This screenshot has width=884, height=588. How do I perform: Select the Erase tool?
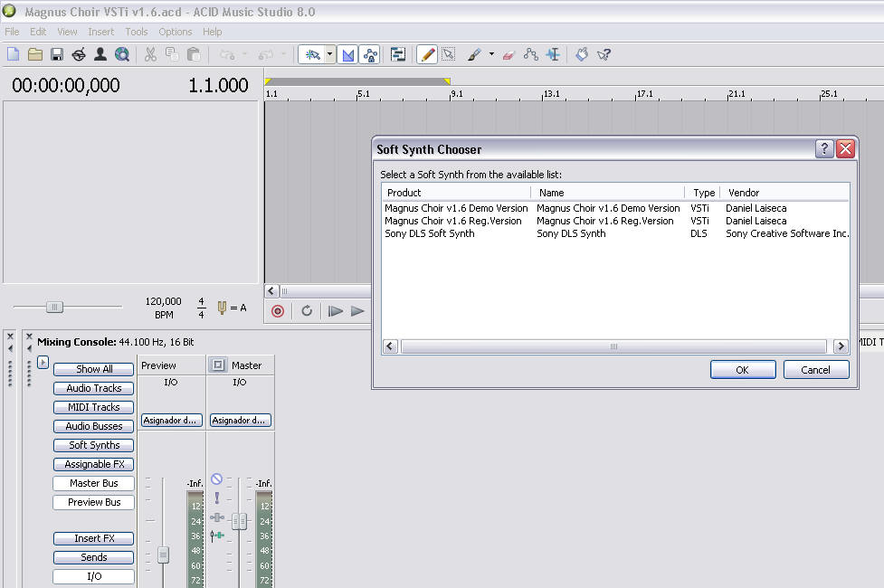tap(509, 54)
